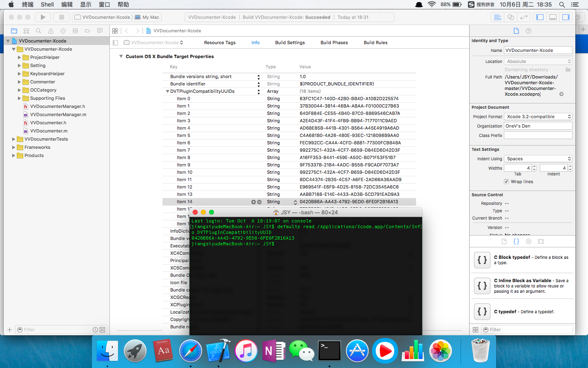Toggle the Wrap lines checkbox
The image size is (588, 368).
click(x=506, y=182)
